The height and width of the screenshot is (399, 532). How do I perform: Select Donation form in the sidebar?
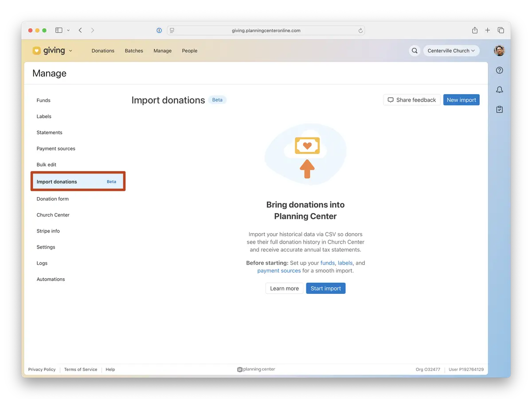tap(53, 199)
